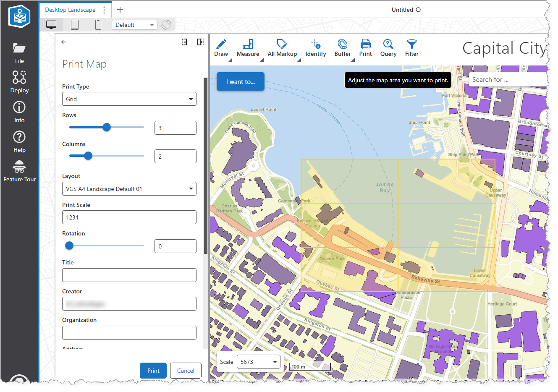Viewport: 558px width, 392px height.
Task: Switch to phone device preview
Action: (x=98, y=25)
